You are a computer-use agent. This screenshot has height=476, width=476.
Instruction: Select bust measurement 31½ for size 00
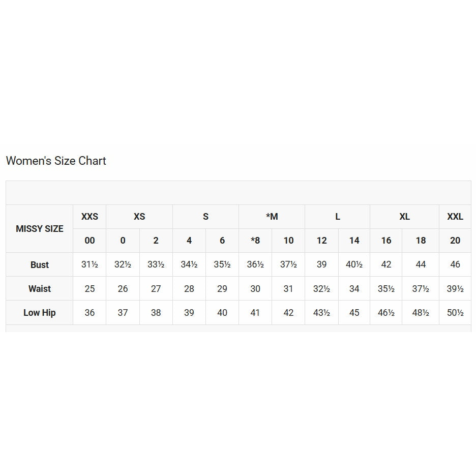pos(90,264)
